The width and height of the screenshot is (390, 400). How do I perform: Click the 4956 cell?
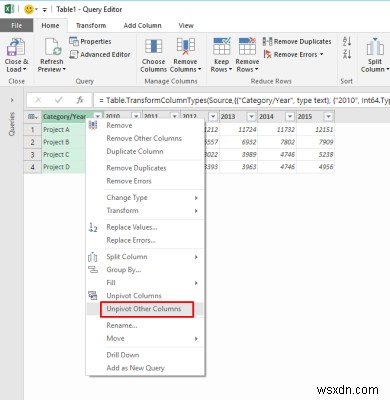point(315,167)
